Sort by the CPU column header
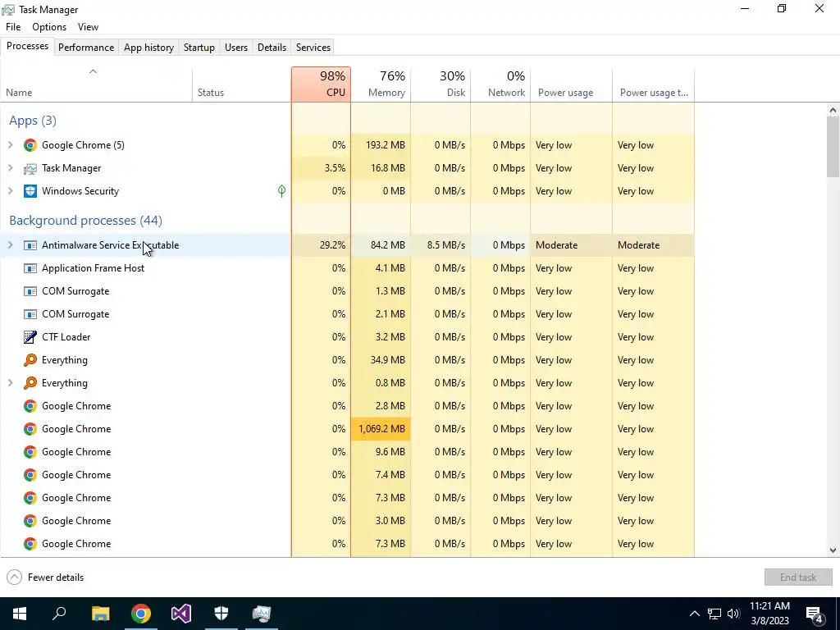840x630 pixels. 321,84
